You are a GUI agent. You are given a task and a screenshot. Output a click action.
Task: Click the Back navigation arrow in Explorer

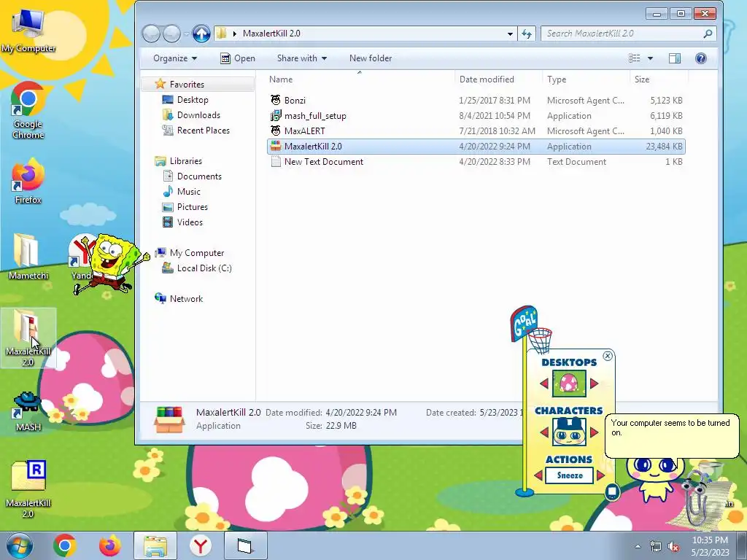tap(151, 34)
